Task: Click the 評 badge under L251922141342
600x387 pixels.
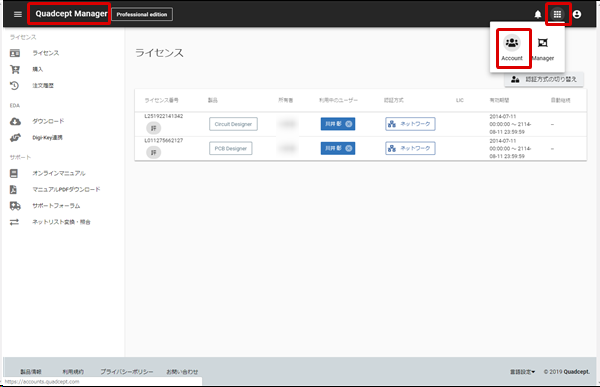Action: point(153,128)
